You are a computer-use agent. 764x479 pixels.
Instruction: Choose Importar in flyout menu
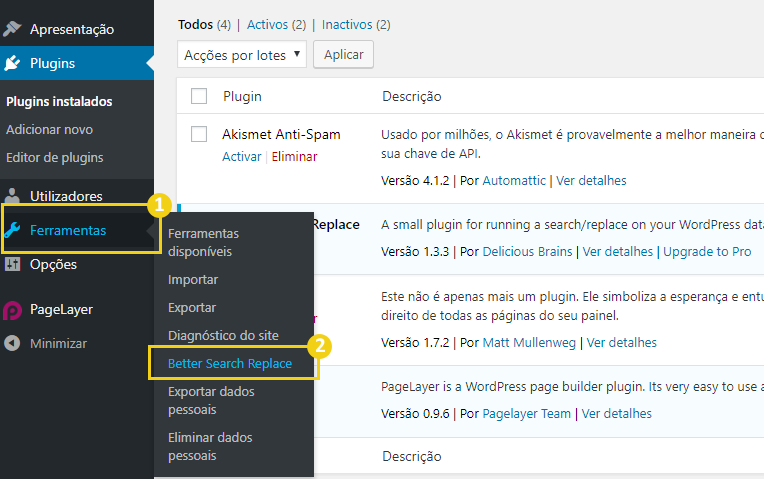pyautogui.click(x=193, y=280)
